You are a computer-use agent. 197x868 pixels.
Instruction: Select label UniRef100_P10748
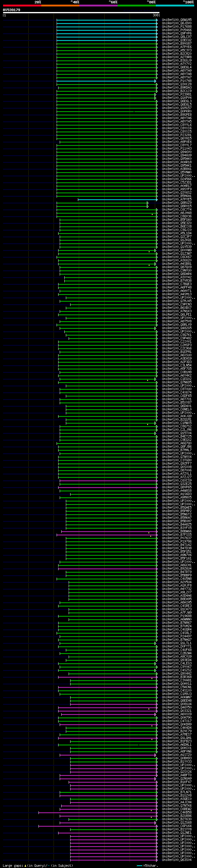click(177, 81)
